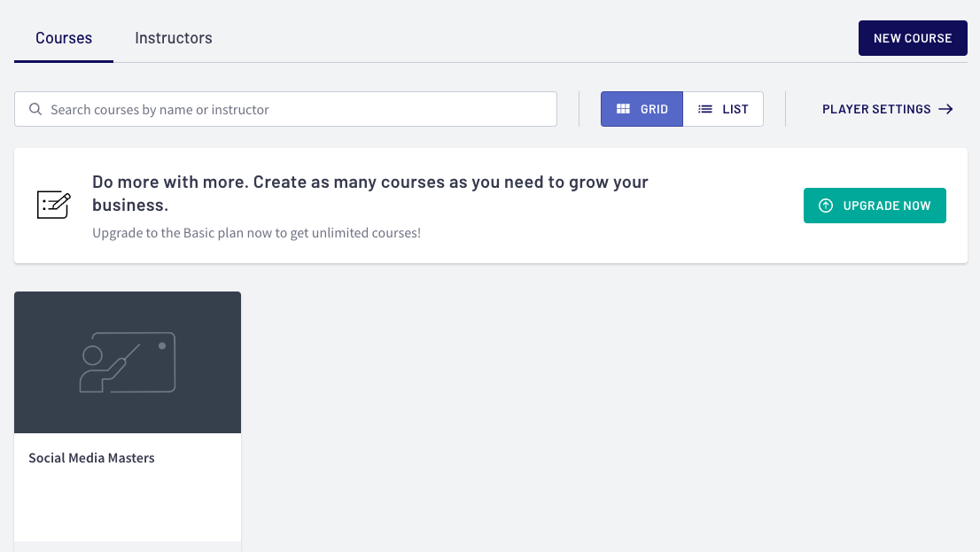The image size is (980, 552).
Task: Click the list lines icon
Action: 705,109
